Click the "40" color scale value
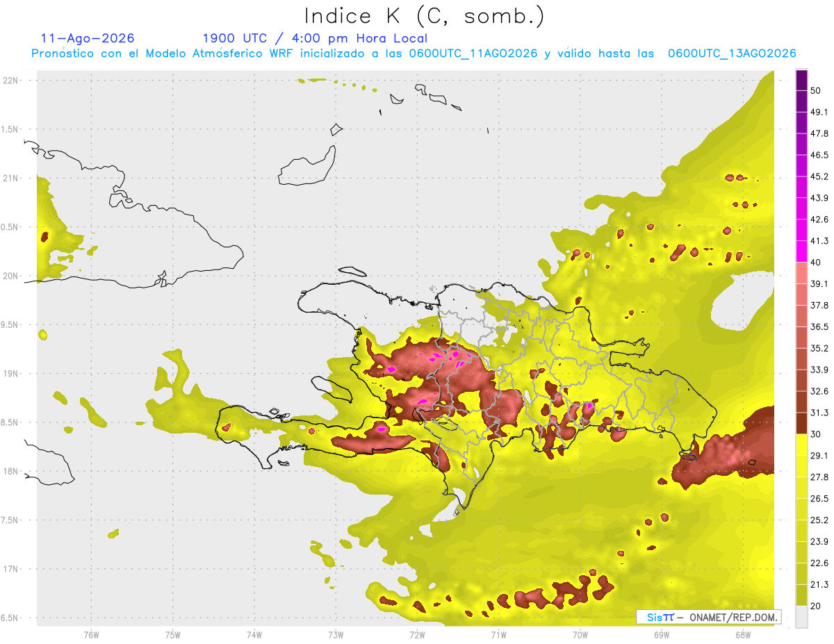Screen dimensions: 834x644 pos(815,262)
